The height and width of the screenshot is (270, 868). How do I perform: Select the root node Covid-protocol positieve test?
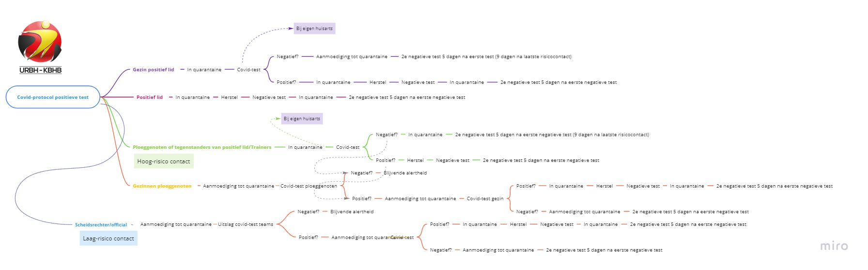53,97
